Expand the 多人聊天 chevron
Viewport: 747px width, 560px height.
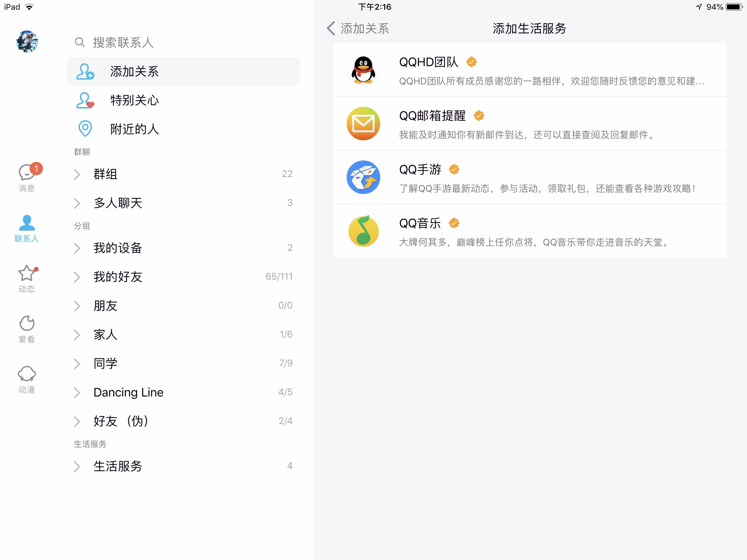pyautogui.click(x=77, y=203)
